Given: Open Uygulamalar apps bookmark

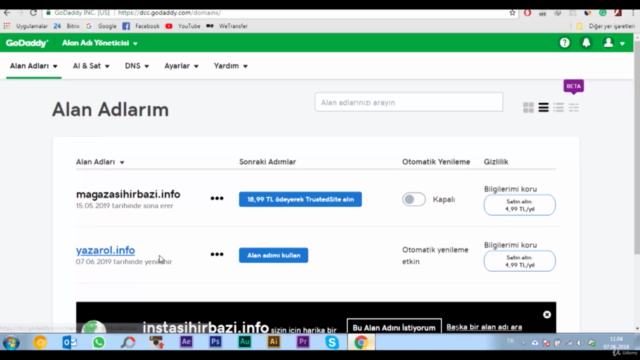Looking at the screenshot, I should [x=26, y=26].
